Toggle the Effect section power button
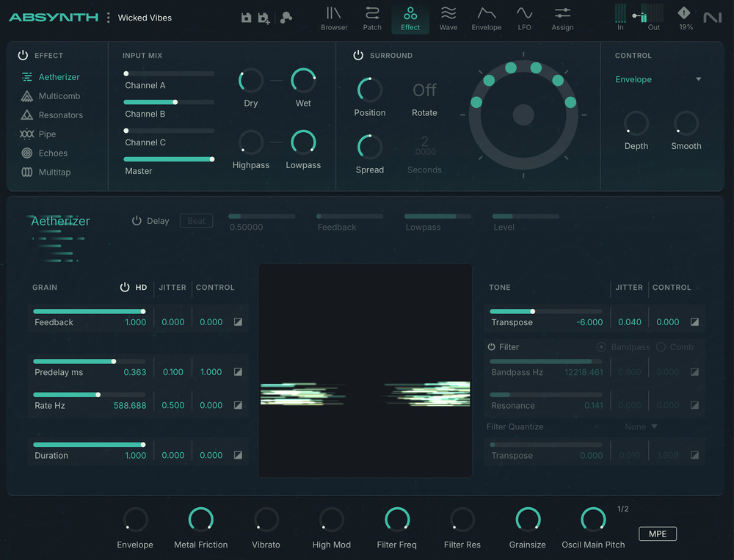This screenshot has height=560, width=734. [23, 55]
